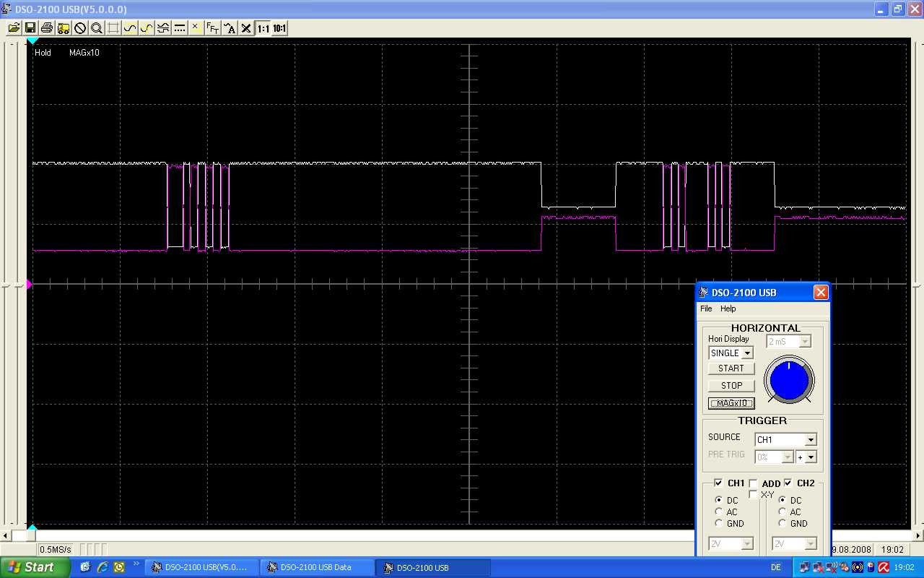This screenshot has width=924, height=578.
Task: Click the STOP acquisition button
Action: 731,386
